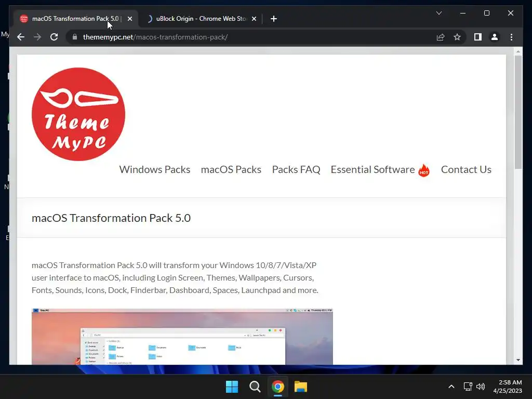Open the Chrome side panel
This screenshot has width=532, height=399.
click(x=478, y=37)
